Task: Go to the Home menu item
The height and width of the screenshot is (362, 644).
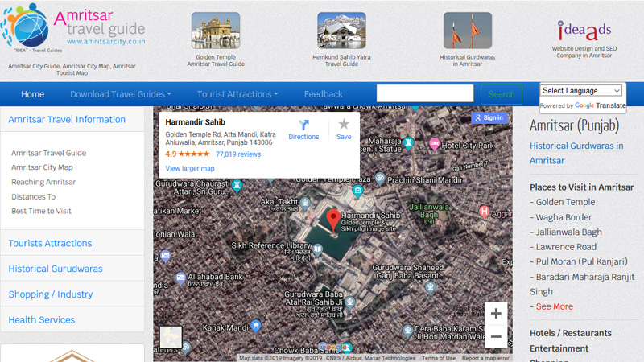Action: [x=32, y=94]
